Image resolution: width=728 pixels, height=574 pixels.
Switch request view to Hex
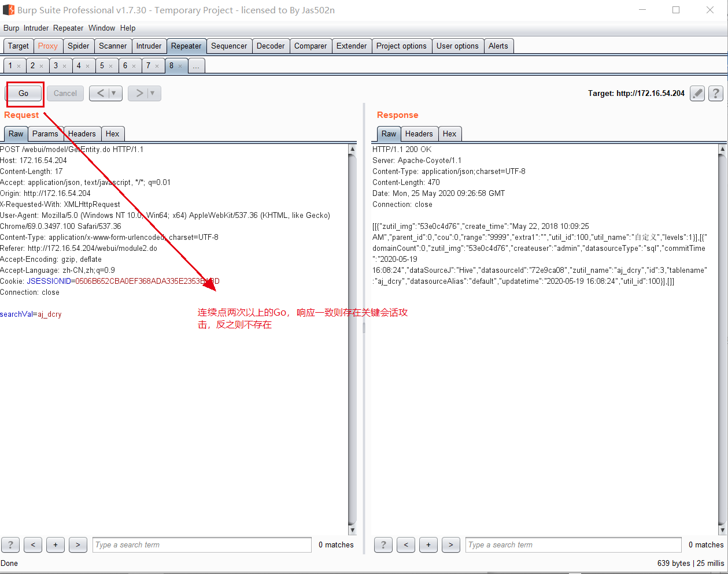point(113,134)
